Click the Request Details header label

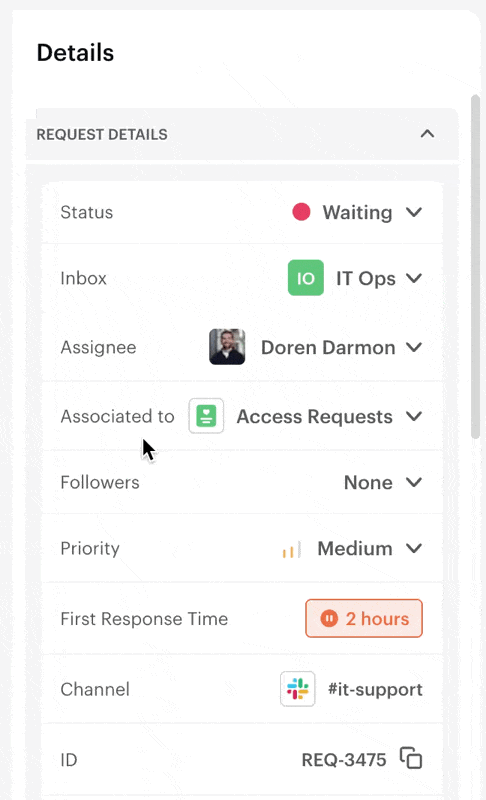click(102, 135)
